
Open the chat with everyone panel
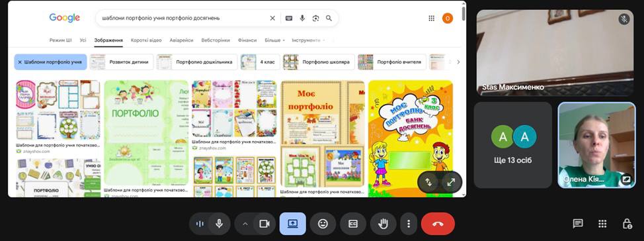578,224
